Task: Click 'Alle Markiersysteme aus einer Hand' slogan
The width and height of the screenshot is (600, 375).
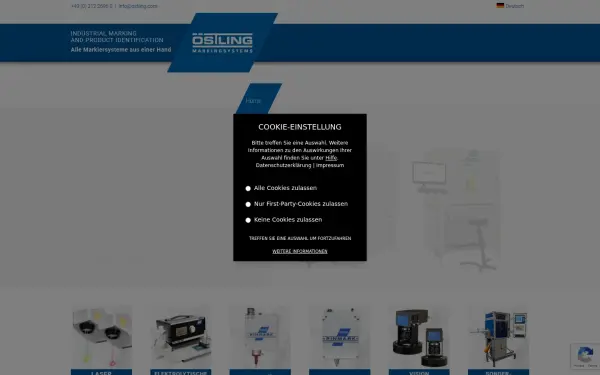Action: pos(121,50)
